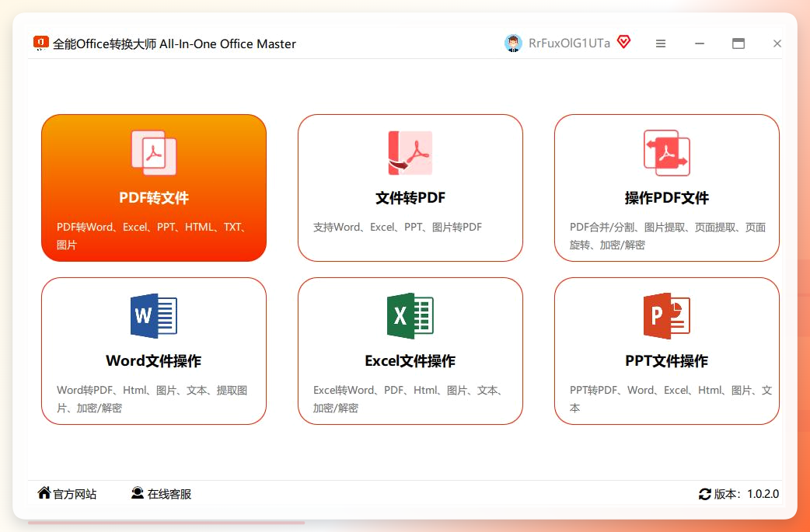Image resolution: width=810 pixels, height=532 pixels.
Task: Minimize the Office Master window
Action: (x=700, y=43)
